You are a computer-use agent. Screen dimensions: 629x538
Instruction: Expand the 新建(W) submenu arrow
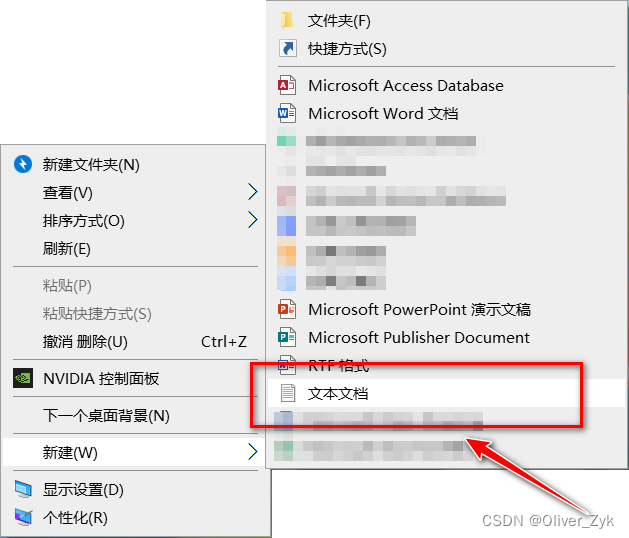click(x=252, y=452)
